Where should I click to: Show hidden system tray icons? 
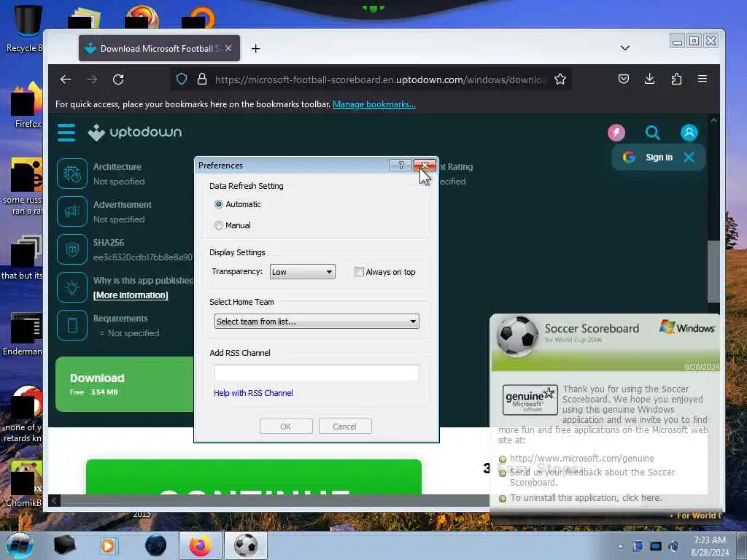(620, 547)
